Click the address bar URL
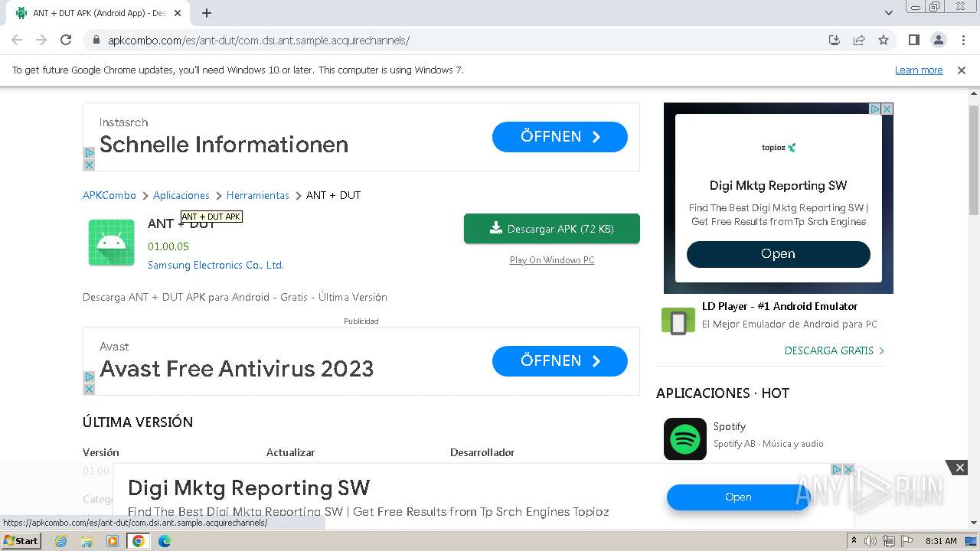 coord(259,41)
